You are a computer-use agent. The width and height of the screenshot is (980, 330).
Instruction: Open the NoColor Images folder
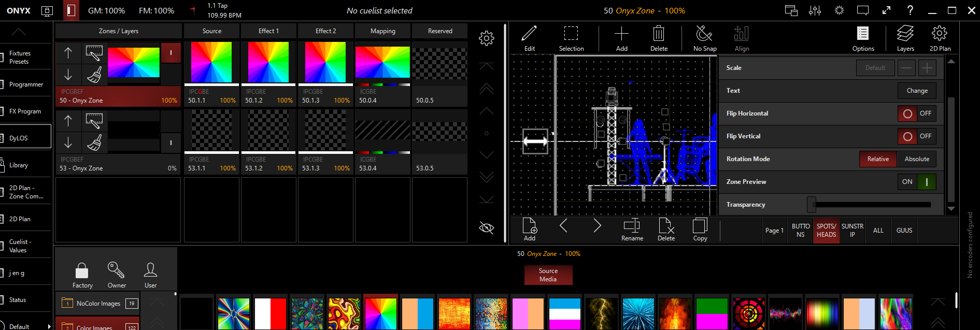[x=98, y=304]
